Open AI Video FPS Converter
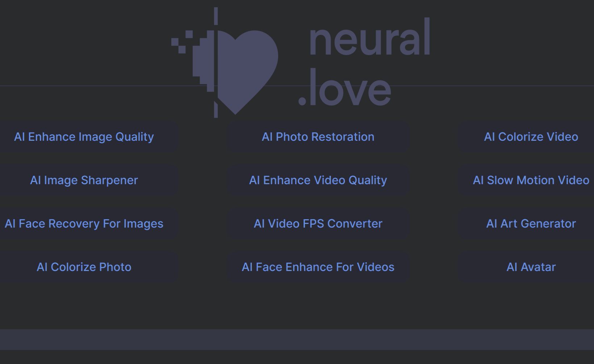 (x=318, y=224)
